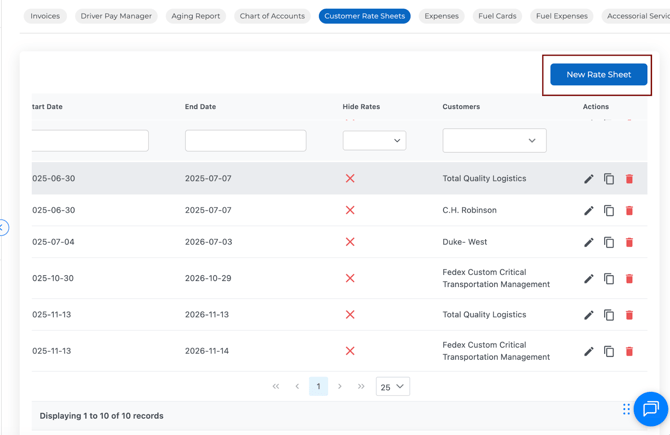Edit rate sheet ending 2026-10-29
670x435 pixels.
588,279
